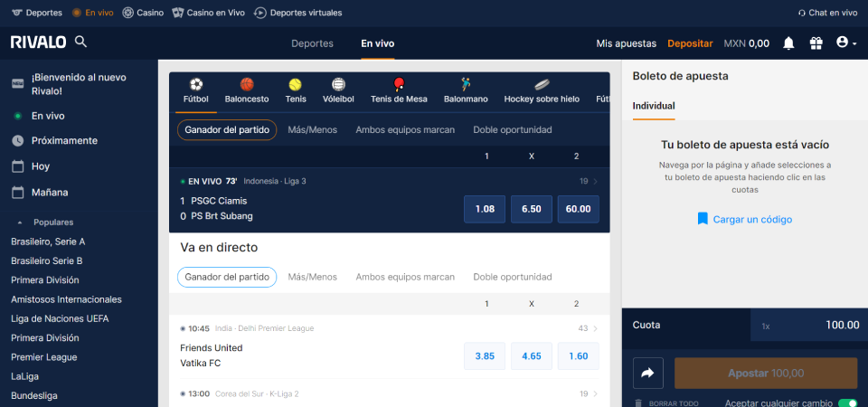Open En vivo in the top bar
The image size is (868, 407).
(x=92, y=13)
